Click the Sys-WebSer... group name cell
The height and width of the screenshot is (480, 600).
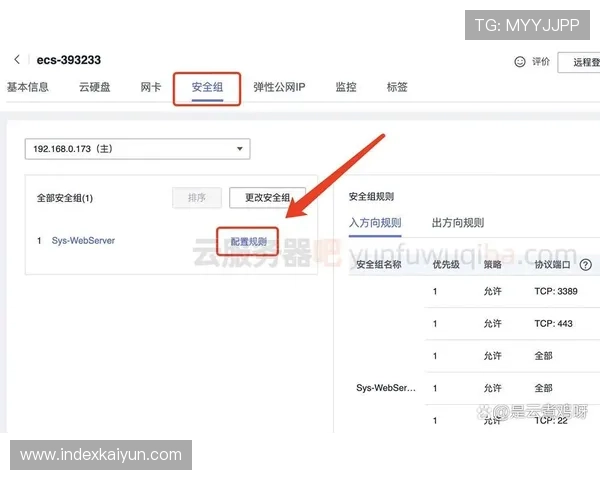(386, 388)
